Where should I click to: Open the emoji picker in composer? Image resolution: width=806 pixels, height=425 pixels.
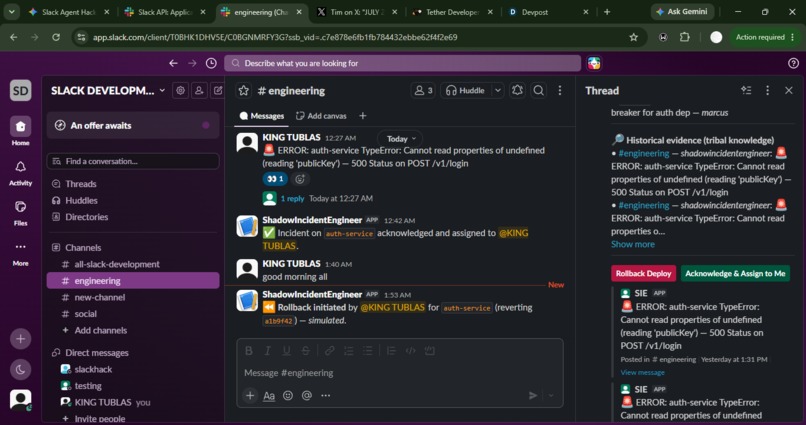[x=288, y=395]
